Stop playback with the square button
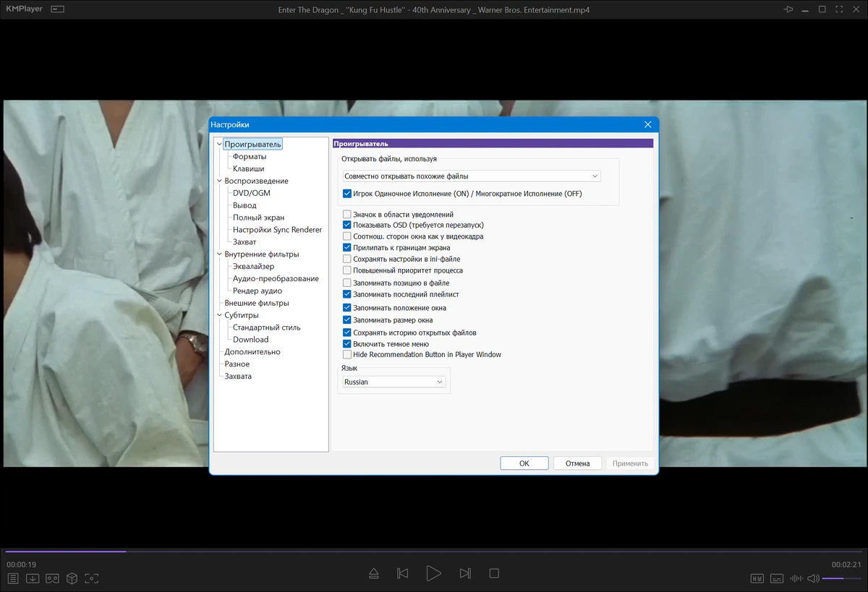868x592 pixels. 494,573
